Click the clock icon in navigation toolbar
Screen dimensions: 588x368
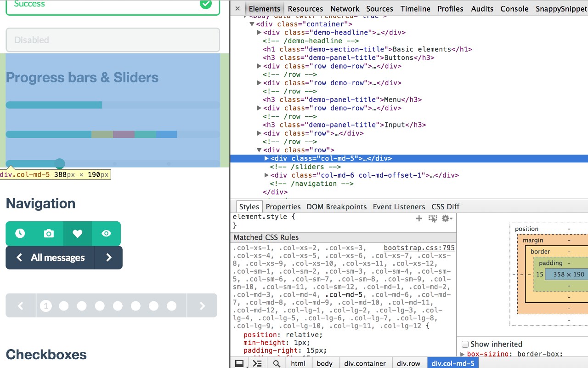[x=20, y=234]
